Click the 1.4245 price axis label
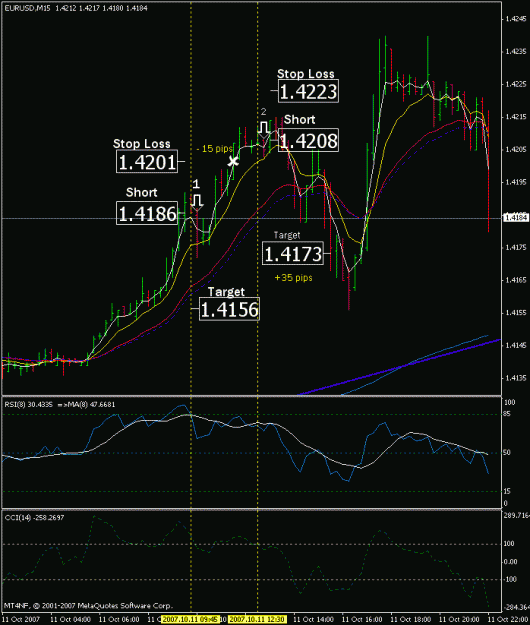The image size is (530, 625). (516, 19)
